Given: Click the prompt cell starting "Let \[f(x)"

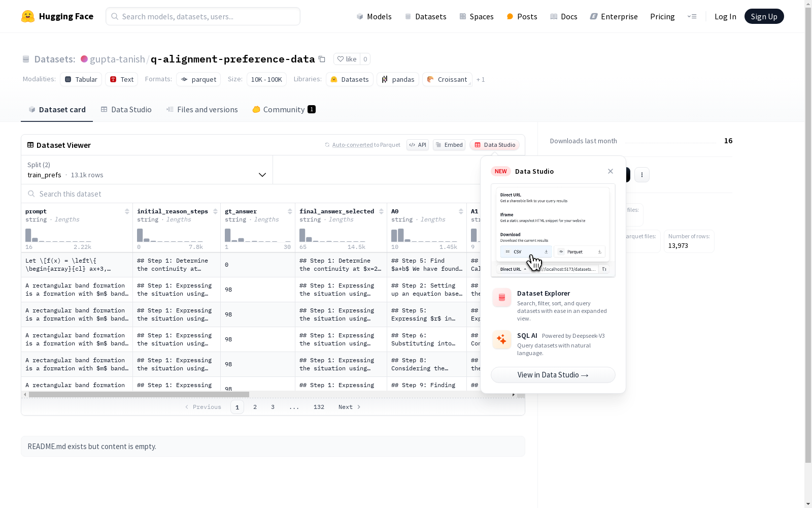Looking at the screenshot, I should (77, 265).
